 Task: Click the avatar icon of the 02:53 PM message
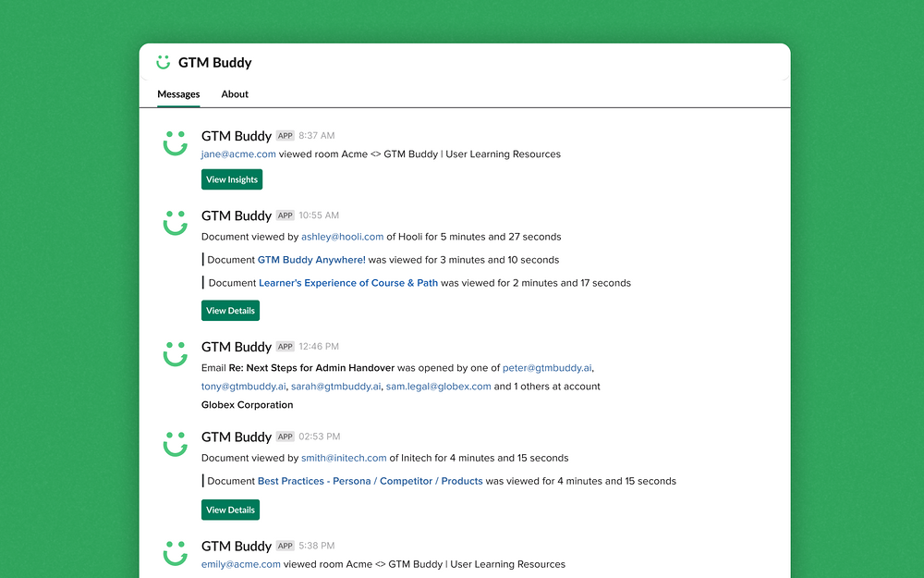tap(175, 444)
